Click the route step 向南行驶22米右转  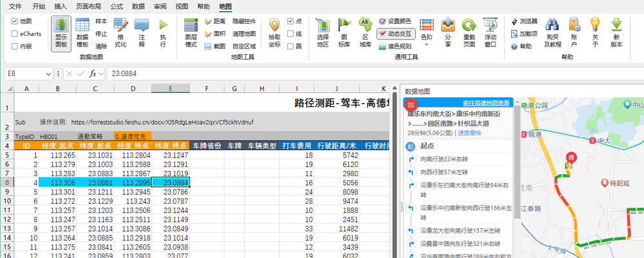pyautogui.click(x=444, y=159)
